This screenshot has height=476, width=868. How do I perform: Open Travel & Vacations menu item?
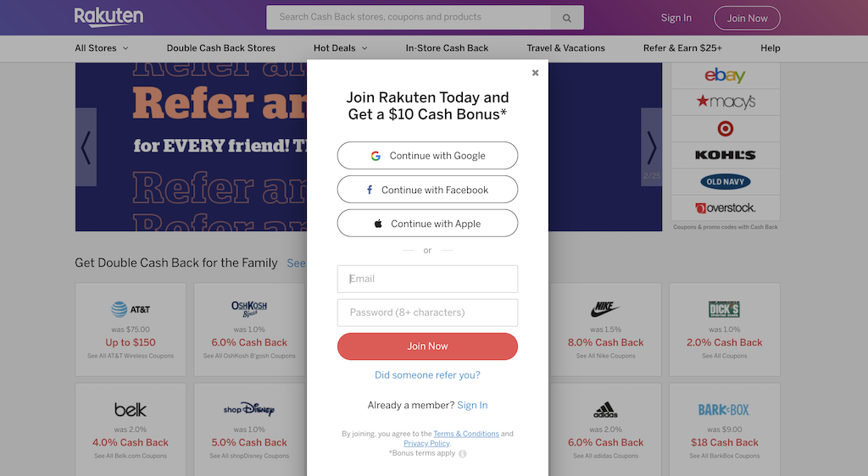565,48
